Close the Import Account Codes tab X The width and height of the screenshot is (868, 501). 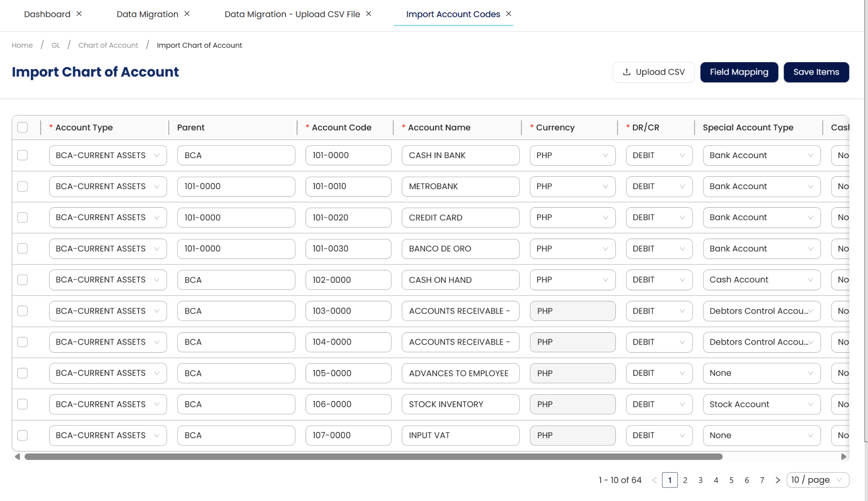509,14
